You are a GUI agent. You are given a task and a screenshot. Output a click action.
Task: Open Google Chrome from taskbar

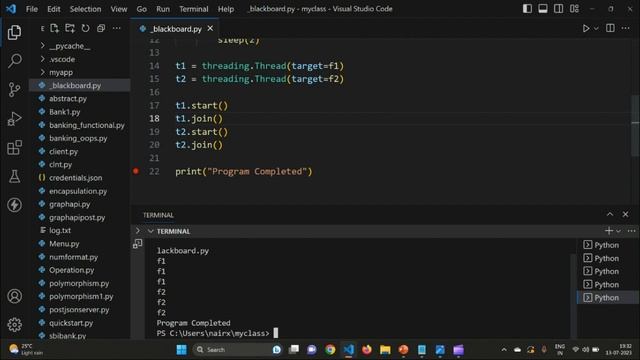tap(330, 350)
